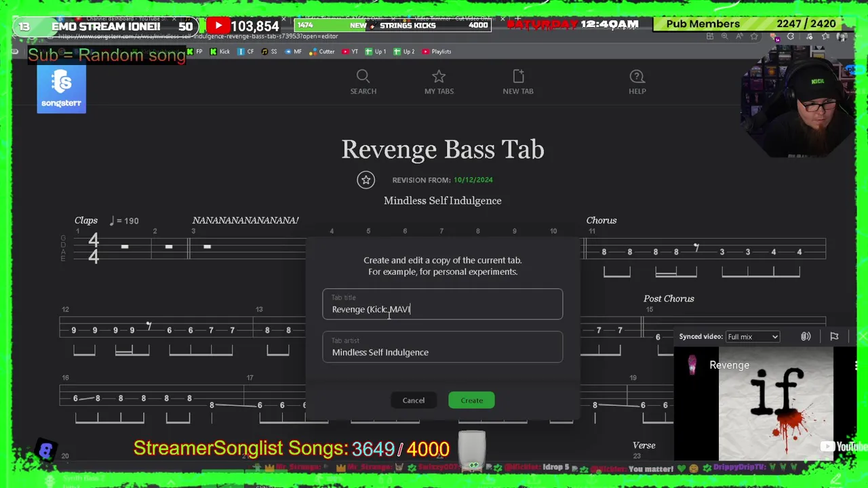Change the tempo marking 190

125,220
